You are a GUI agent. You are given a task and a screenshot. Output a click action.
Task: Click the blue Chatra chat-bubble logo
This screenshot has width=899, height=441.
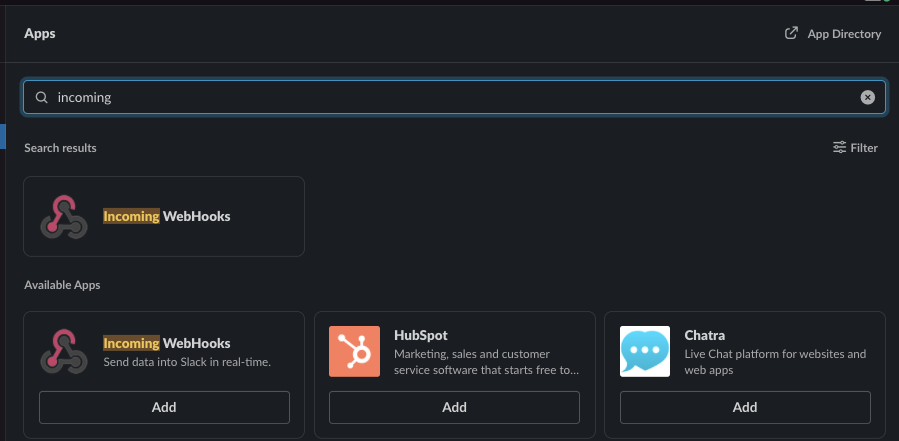[x=645, y=352]
